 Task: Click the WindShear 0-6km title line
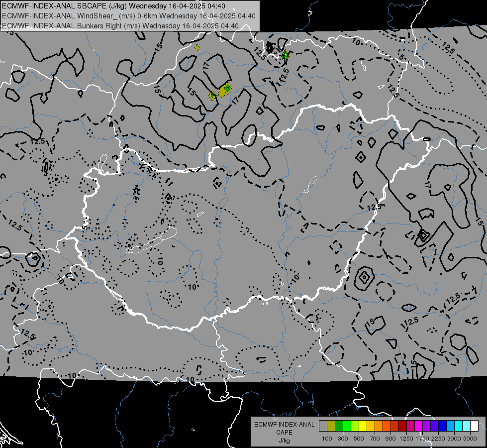click(x=128, y=16)
